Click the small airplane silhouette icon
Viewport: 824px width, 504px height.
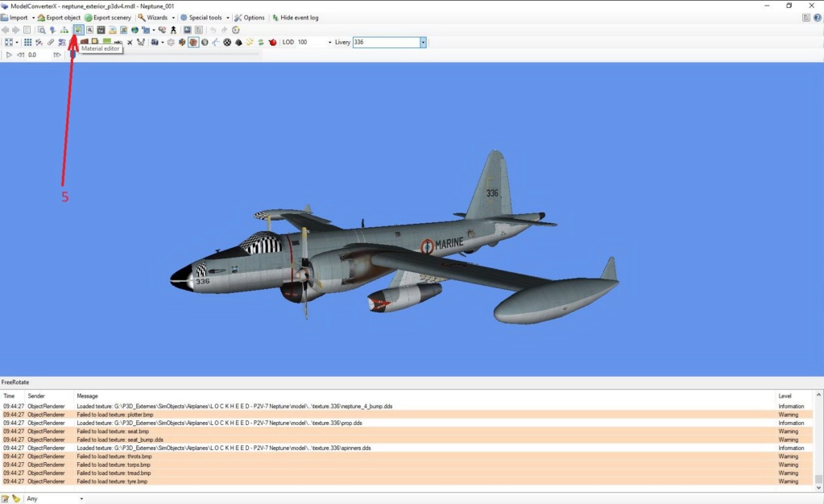coord(130,42)
